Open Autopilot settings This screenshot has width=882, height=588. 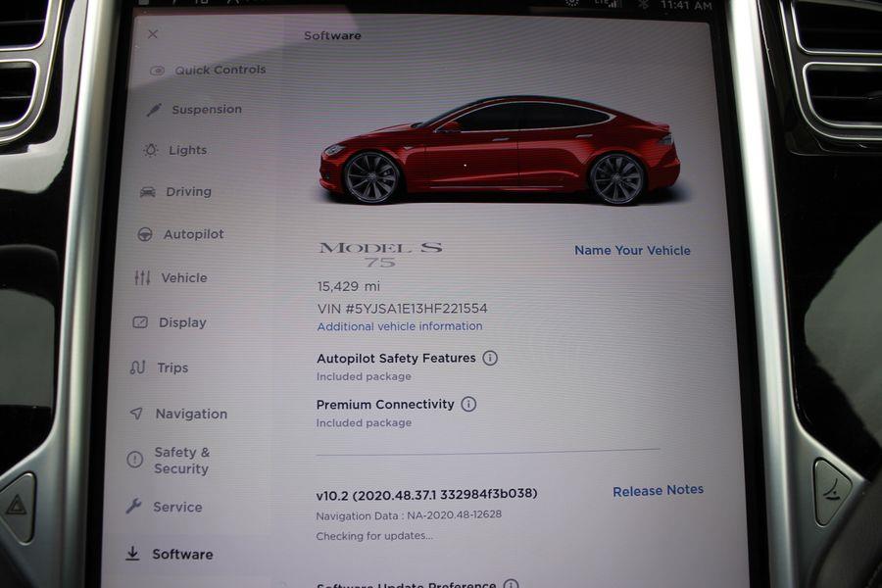180,234
